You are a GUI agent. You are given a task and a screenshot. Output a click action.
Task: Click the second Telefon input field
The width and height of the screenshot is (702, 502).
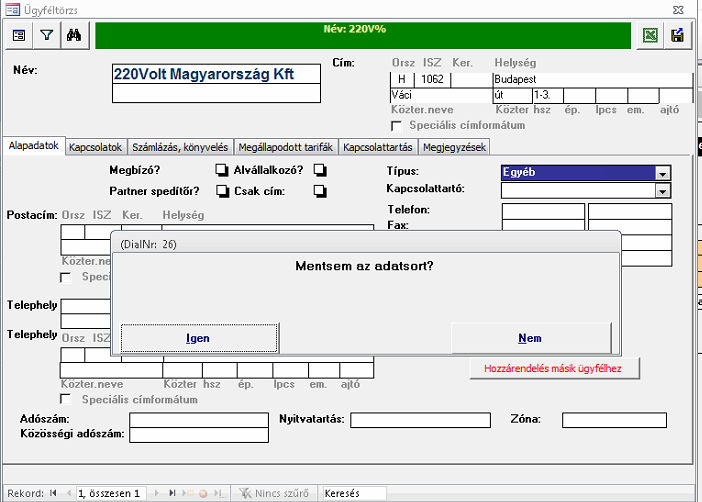(629, 211)
